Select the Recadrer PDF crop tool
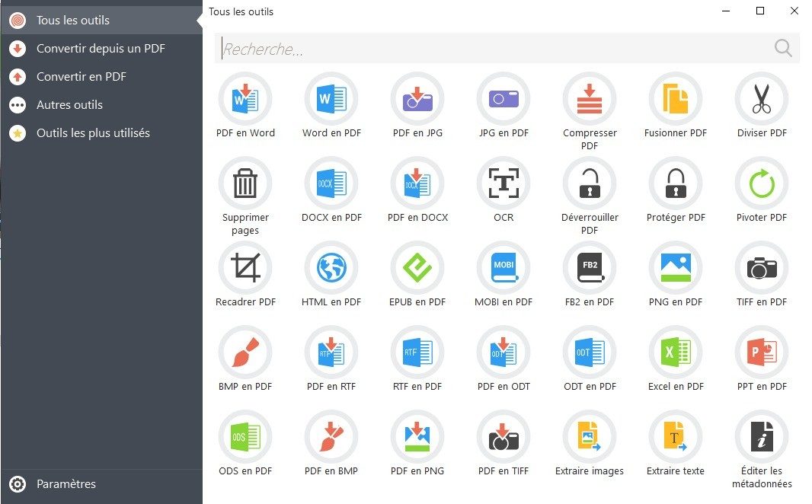Image resolution: width=812 pixels, height=504 pixels. coord(245,267)
